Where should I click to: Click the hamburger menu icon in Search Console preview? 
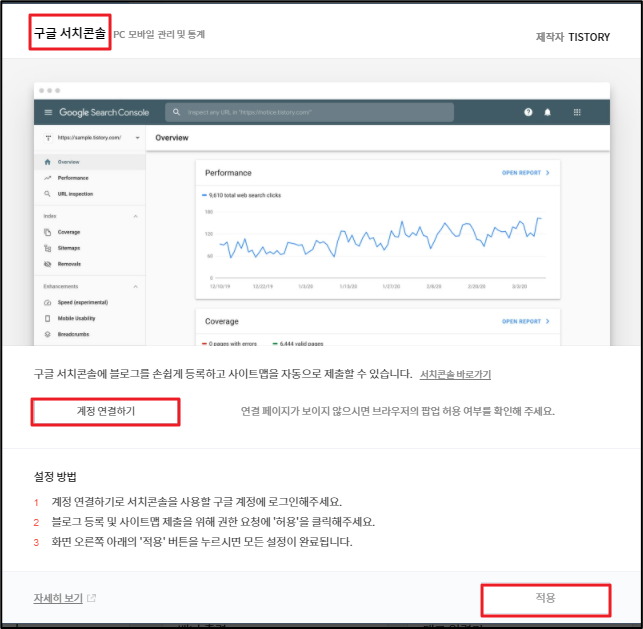pos(48,112)
